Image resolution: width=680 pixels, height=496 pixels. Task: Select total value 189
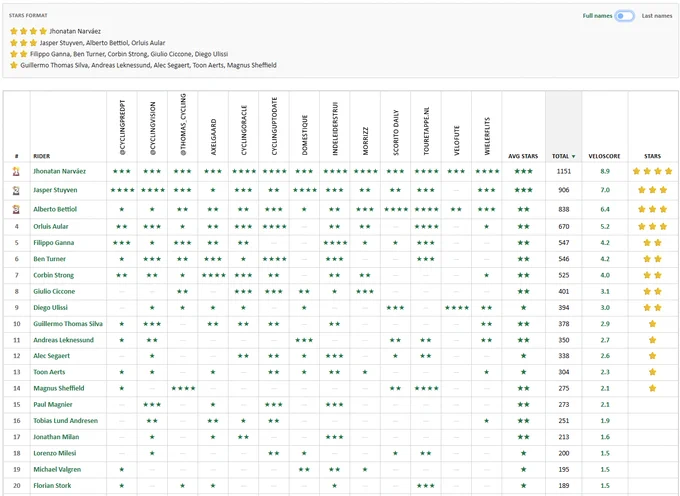click(x=563, y=486)
